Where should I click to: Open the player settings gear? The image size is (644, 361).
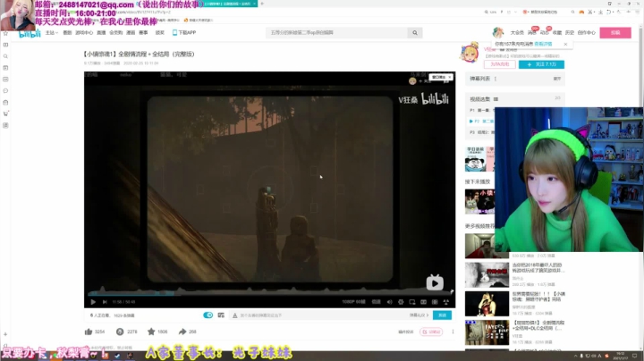pyautogui.click(x=401, y=302)
